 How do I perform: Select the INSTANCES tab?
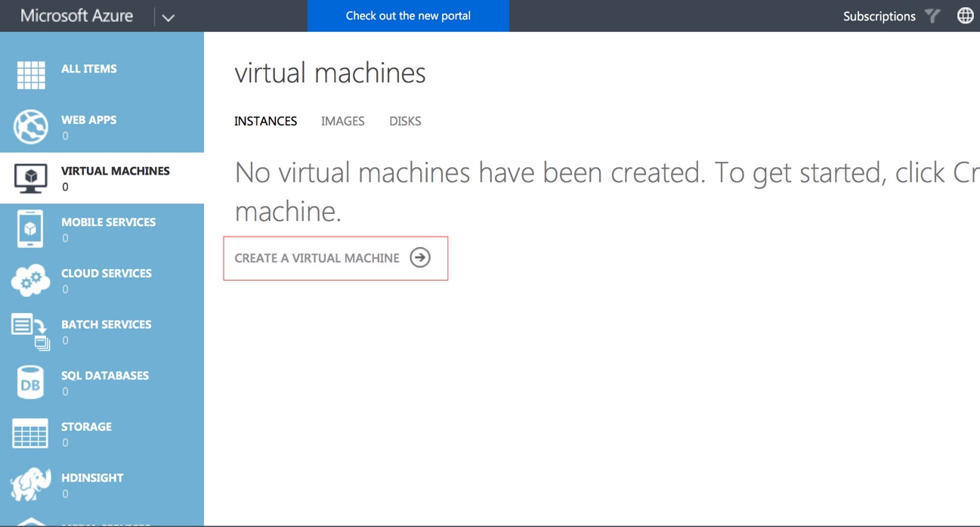265,121
